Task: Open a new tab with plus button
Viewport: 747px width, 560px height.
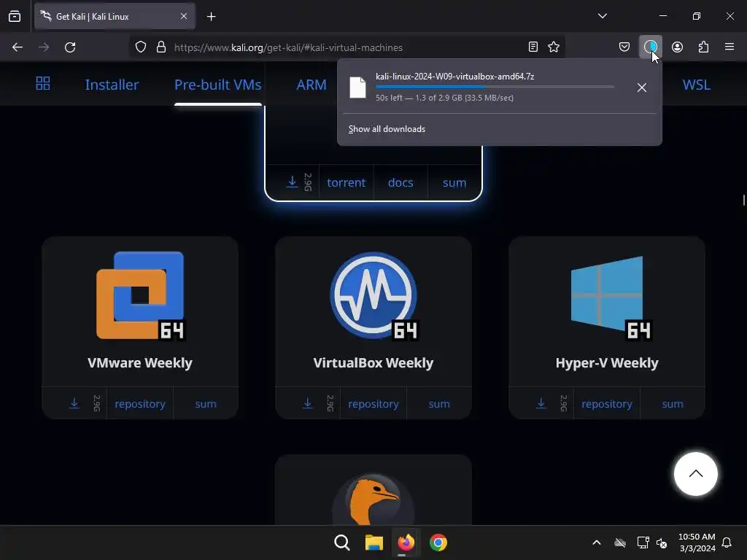Action: coord(211,17)
